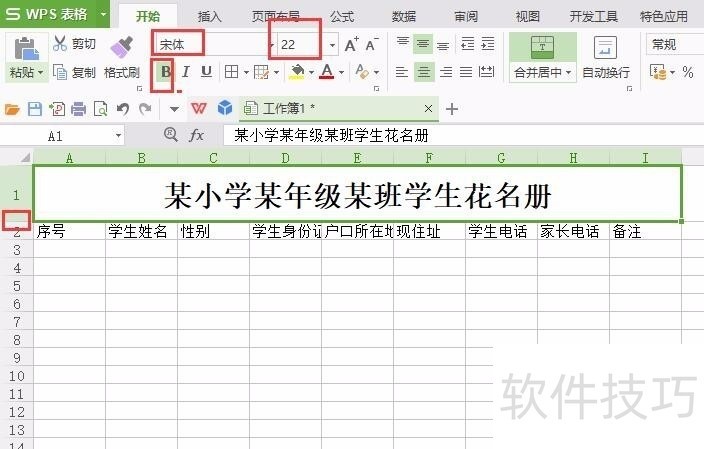This screenshot has width=704, height=449.
Task: Click the increase indent icon
Action: (488, 44)
